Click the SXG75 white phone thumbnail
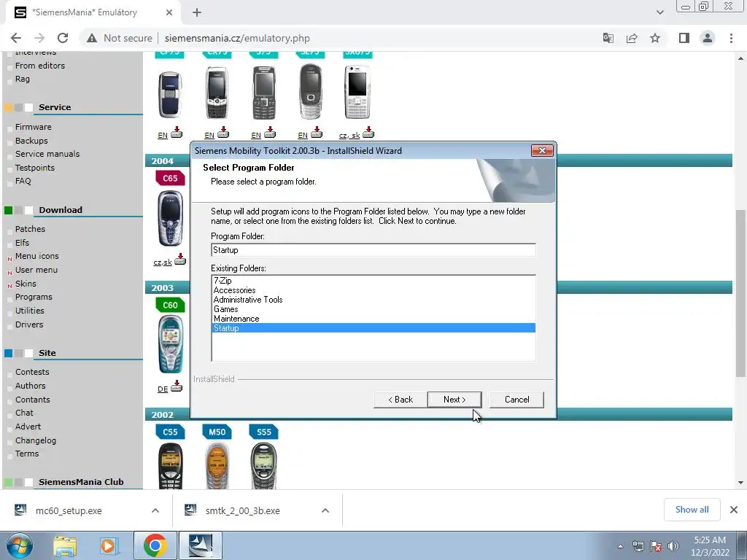 click(x=357, y=92)
